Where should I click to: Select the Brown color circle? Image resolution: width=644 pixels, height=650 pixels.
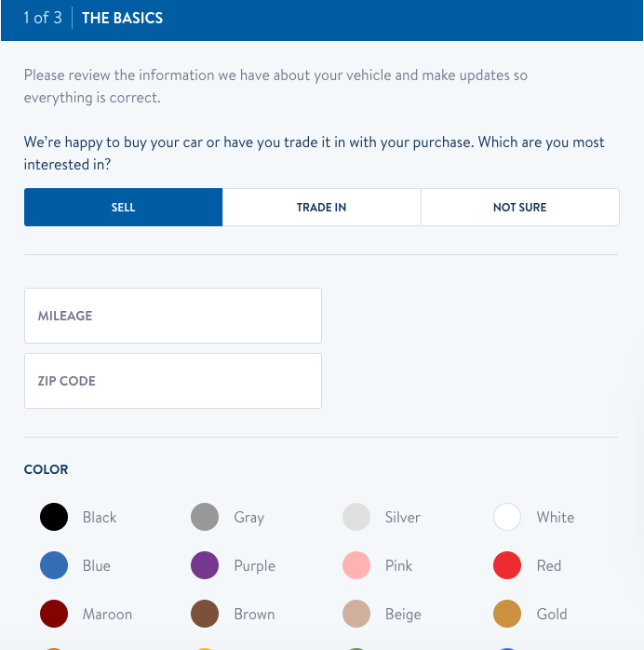(205, 614)
